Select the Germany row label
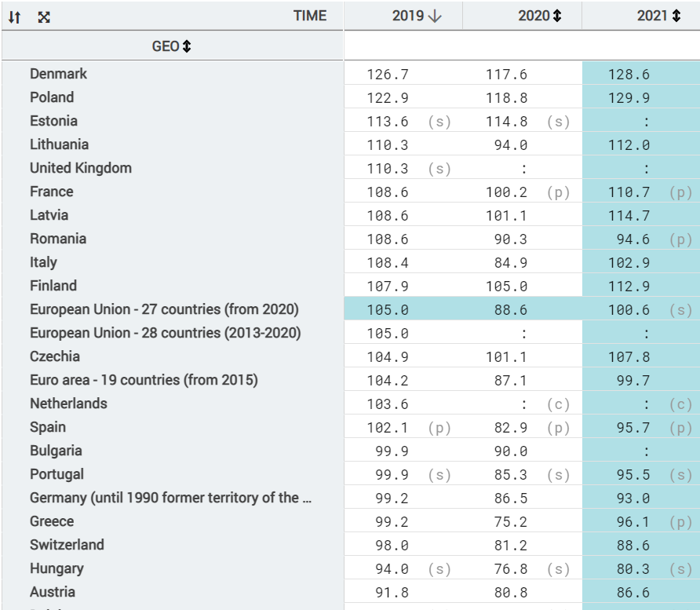 170,498
